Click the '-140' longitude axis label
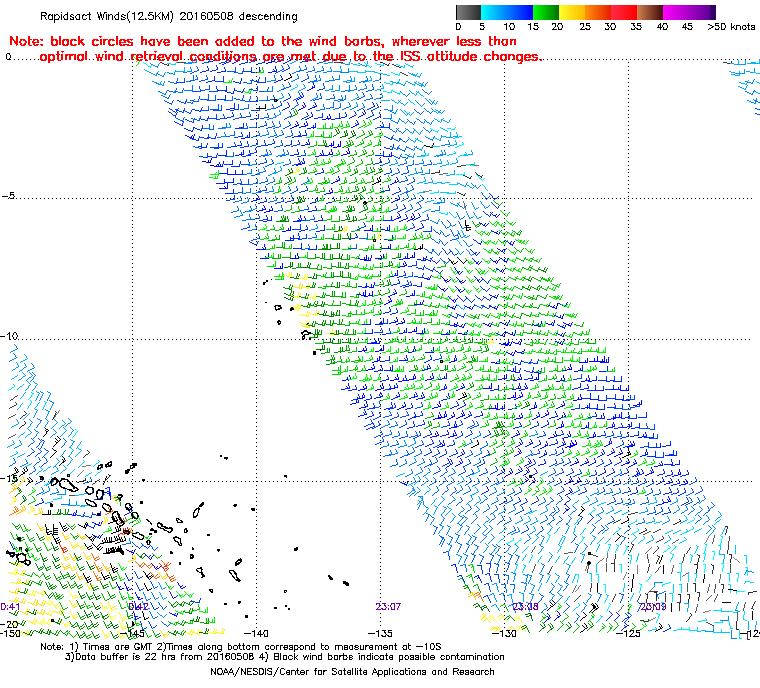This screenshot has height=688, width=760. [x=256, y=633]
